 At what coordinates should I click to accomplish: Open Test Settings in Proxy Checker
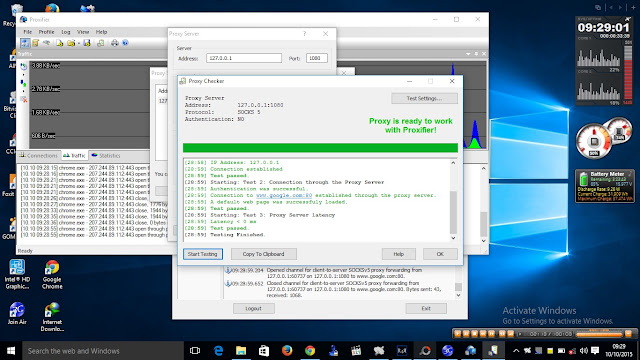coord(424,98)
